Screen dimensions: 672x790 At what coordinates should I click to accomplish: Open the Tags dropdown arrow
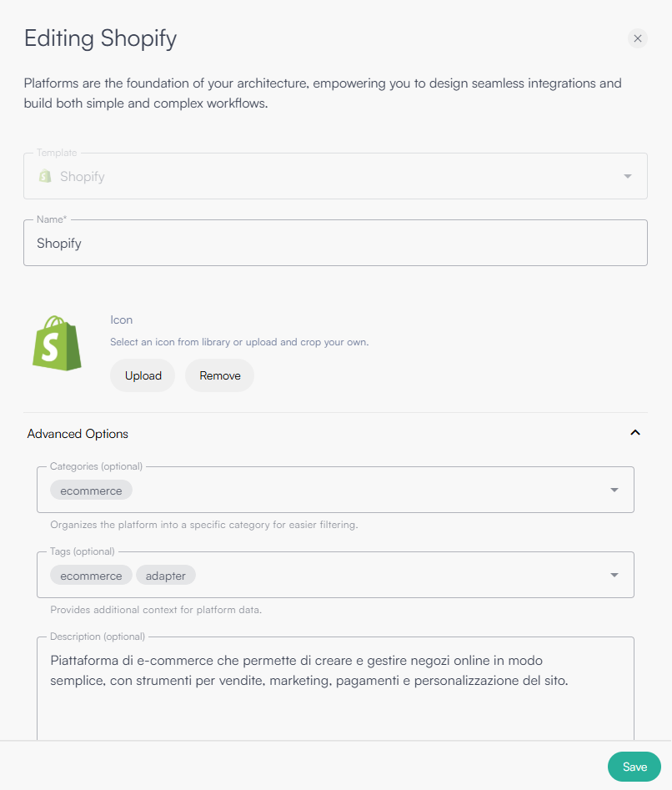pos(614,575)
